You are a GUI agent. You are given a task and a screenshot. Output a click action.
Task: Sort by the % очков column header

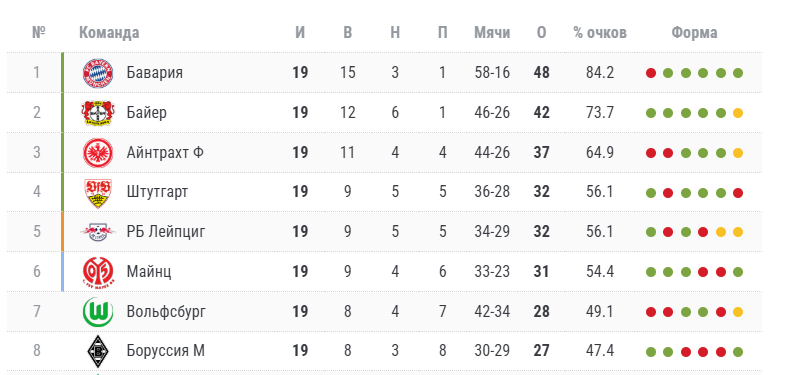coord(600,33)
